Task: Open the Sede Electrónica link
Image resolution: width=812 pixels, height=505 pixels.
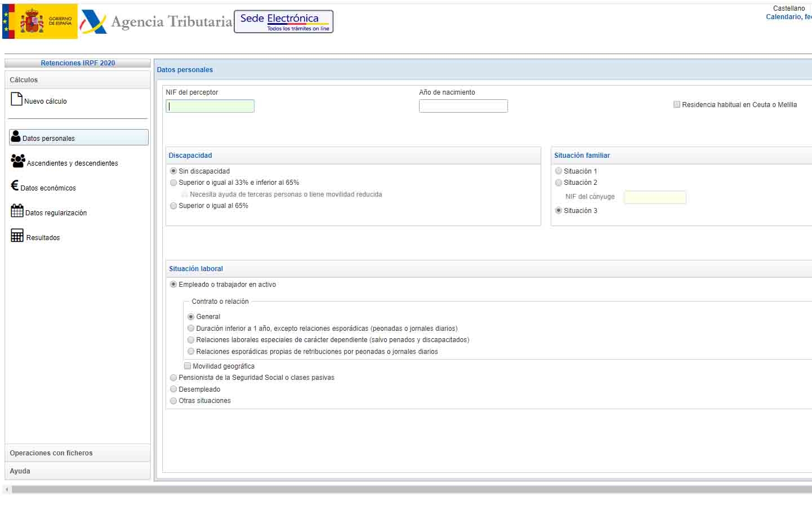Action: [283, 21]
